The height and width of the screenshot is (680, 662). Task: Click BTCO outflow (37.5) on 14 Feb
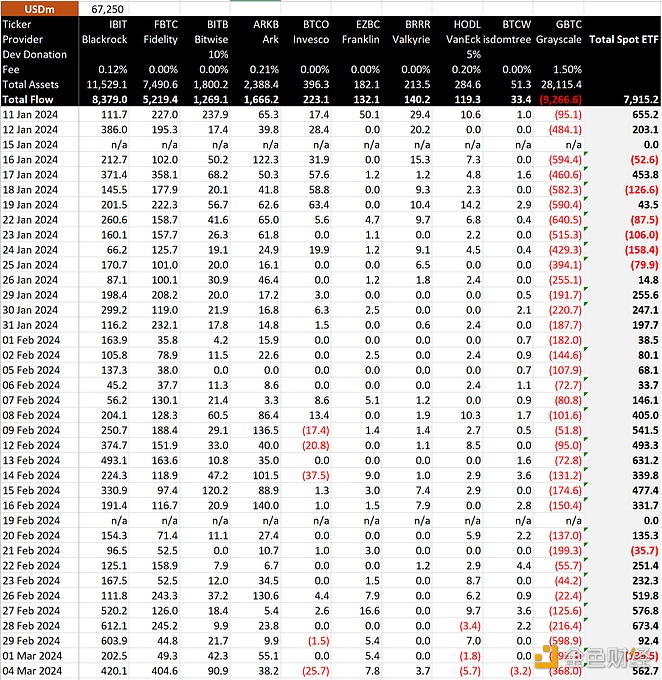coord(316,475)
